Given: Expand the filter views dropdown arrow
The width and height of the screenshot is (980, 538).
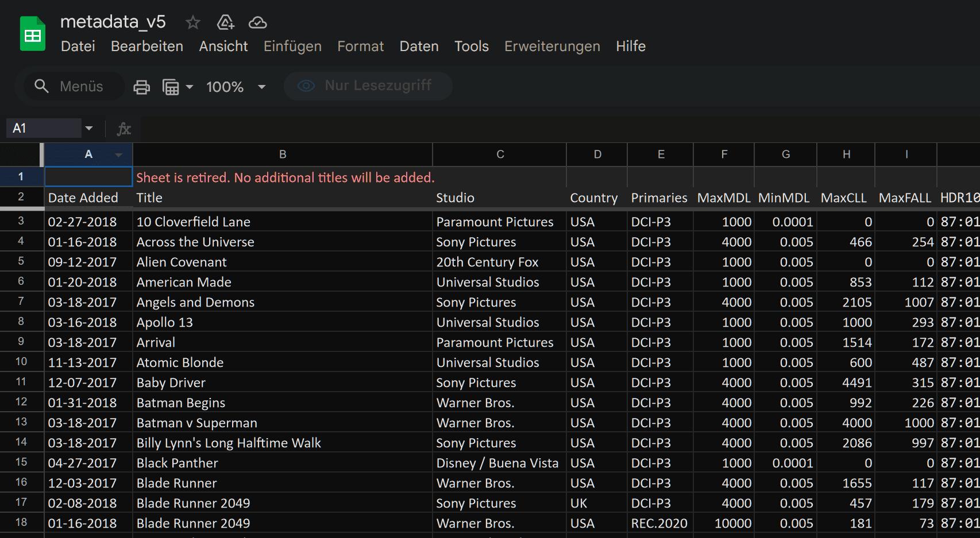Looking at the screenshot, I should tap(190, 87).
